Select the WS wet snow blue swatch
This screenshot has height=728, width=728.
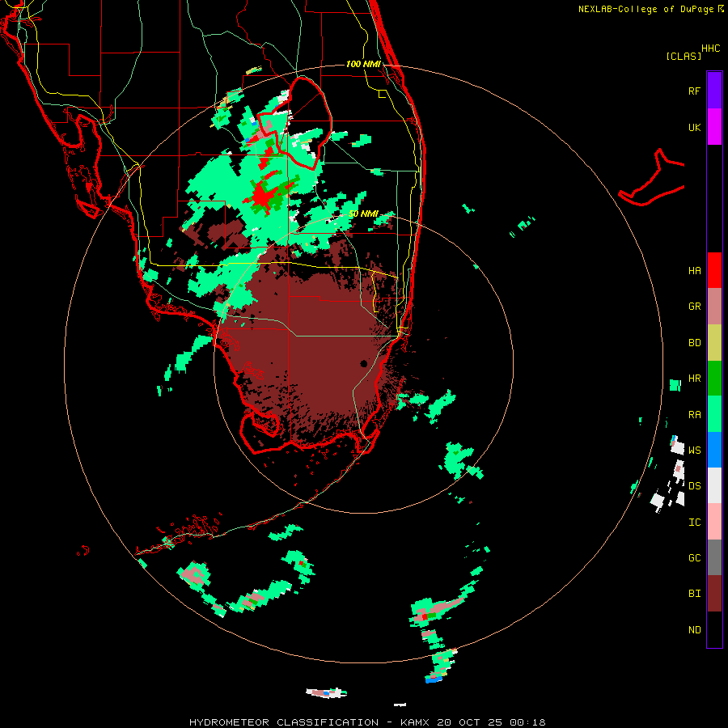(714, 450)
